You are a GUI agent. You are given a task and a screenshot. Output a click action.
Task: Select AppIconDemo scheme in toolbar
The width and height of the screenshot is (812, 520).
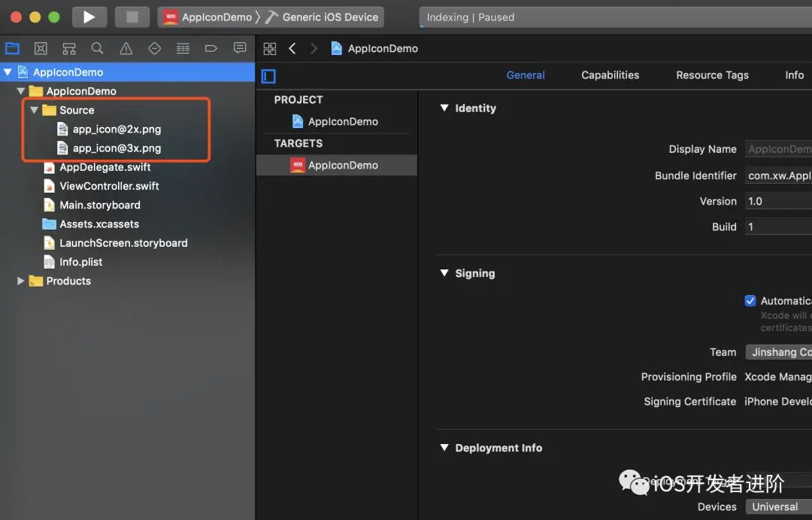208,17
